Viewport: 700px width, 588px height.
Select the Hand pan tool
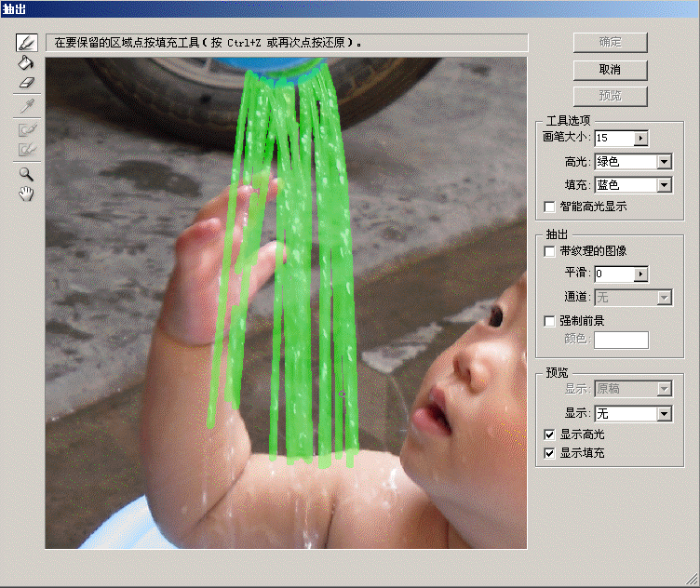tap(27, 193)
